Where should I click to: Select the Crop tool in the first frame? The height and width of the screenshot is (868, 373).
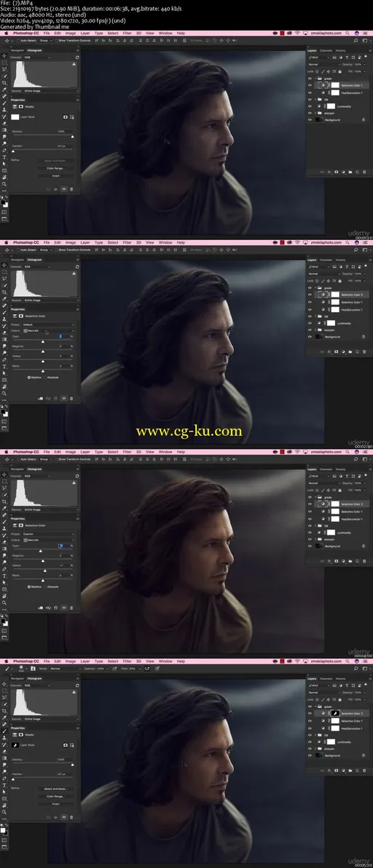4,83
